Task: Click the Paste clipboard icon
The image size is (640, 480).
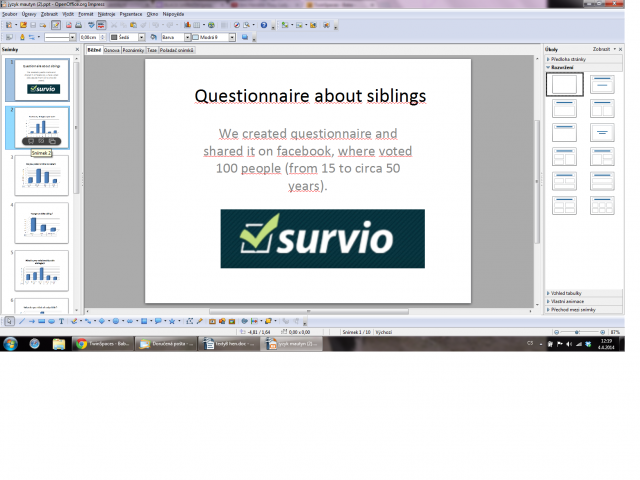Action: click(133, 25)
